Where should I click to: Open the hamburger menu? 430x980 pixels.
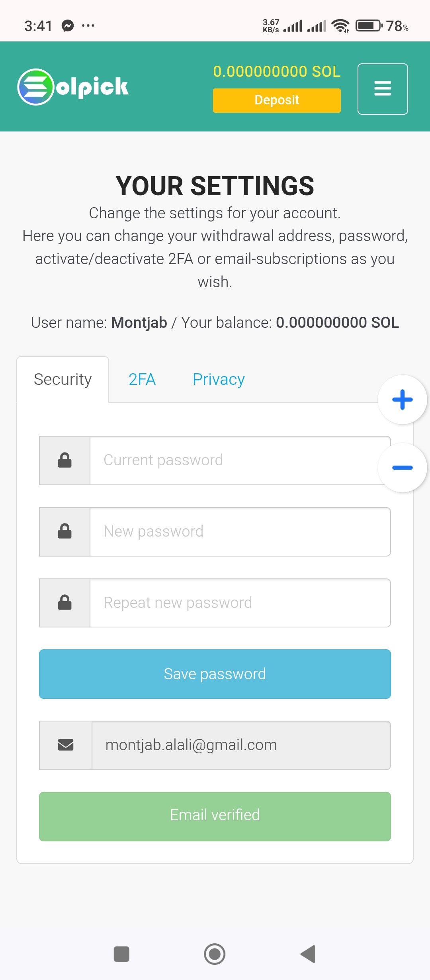[x=383, y=89]
